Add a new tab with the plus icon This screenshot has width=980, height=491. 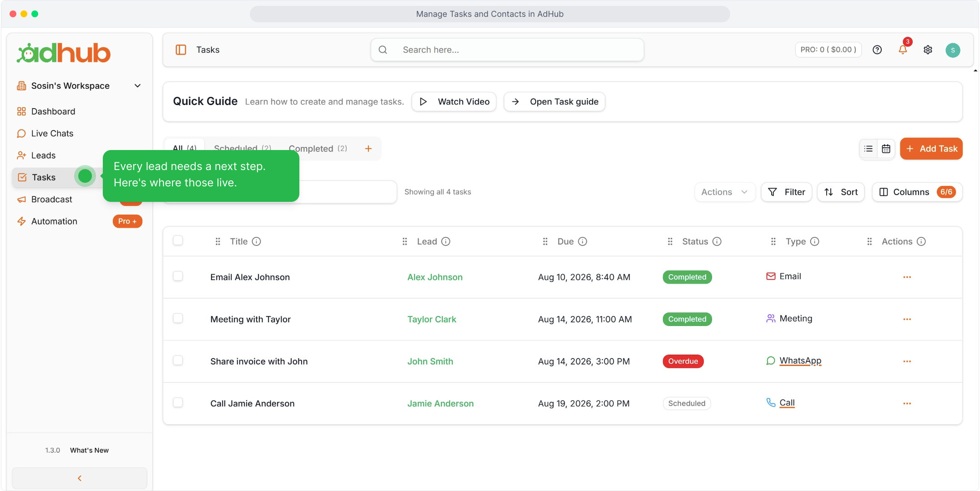[369, 149]
